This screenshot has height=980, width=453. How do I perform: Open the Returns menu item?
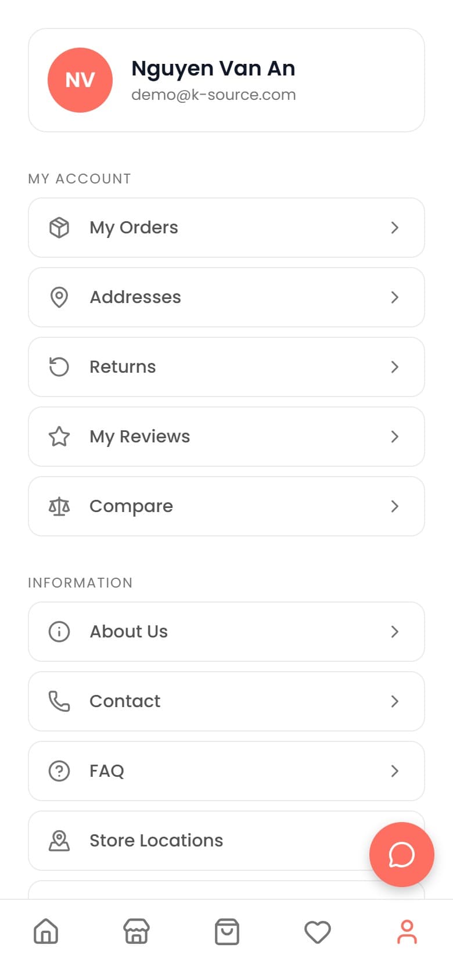tap(227, 367)
